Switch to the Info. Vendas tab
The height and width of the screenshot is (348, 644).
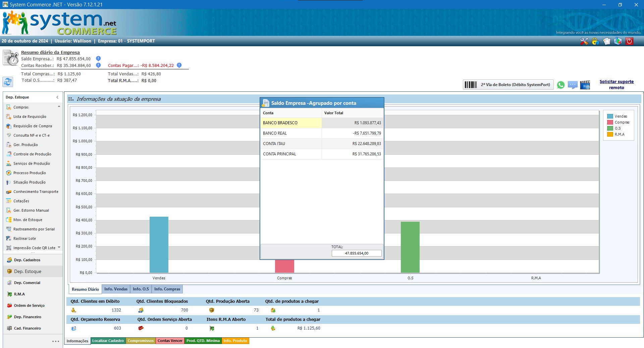point(116,289)
